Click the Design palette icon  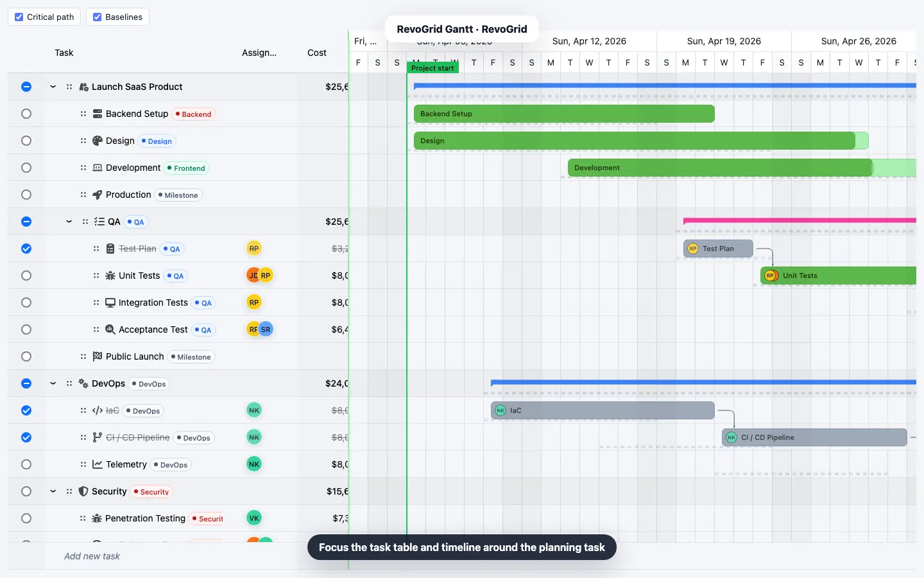click(x=98, y=141)
